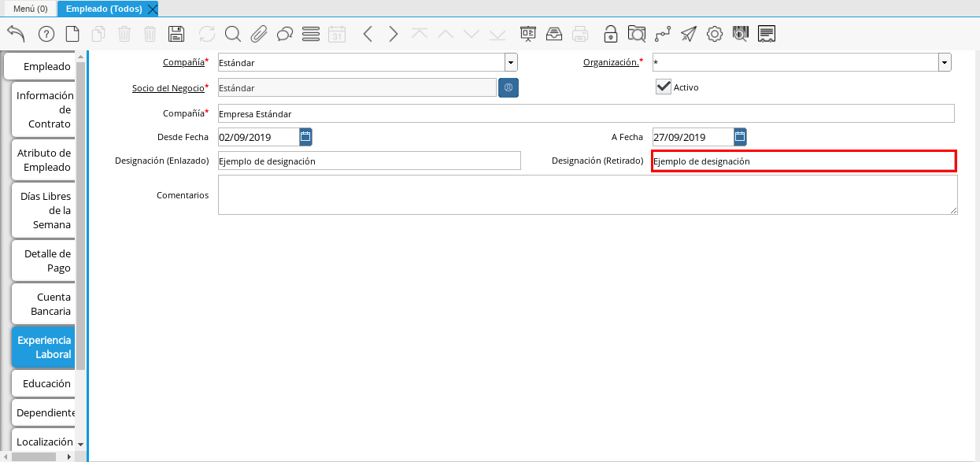
Task: Open the Report presentation board icon
Action: pos(528,34)
